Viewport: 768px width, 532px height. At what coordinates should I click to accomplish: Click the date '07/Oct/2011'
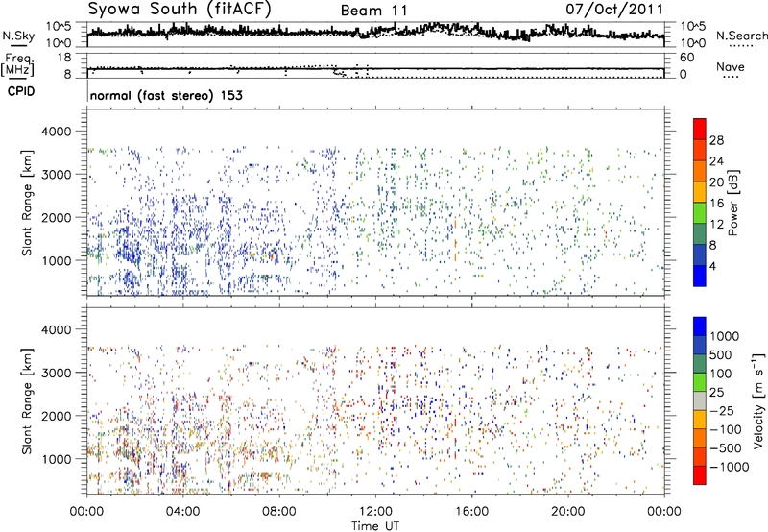pyautogui.click(x=614, y=10)
